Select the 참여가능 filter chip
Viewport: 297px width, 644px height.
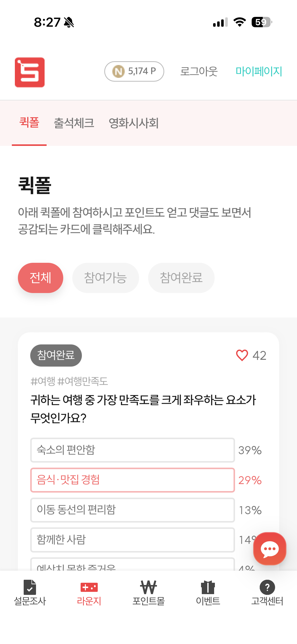[x=105, y=278]
